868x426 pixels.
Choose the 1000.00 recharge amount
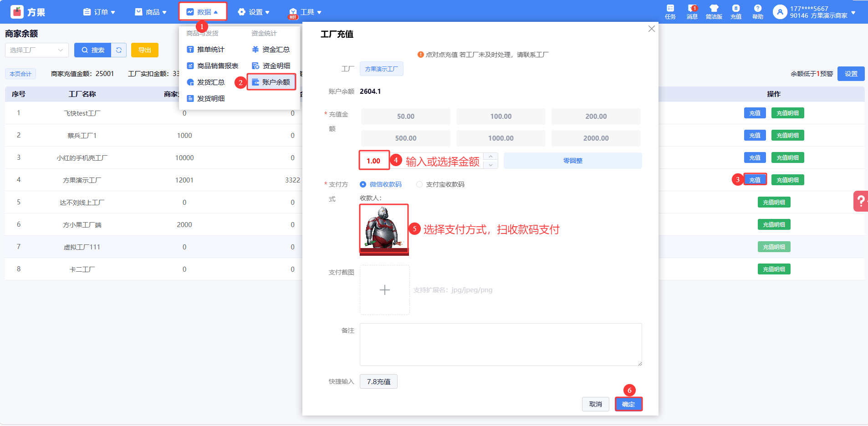tap(501, 138)
